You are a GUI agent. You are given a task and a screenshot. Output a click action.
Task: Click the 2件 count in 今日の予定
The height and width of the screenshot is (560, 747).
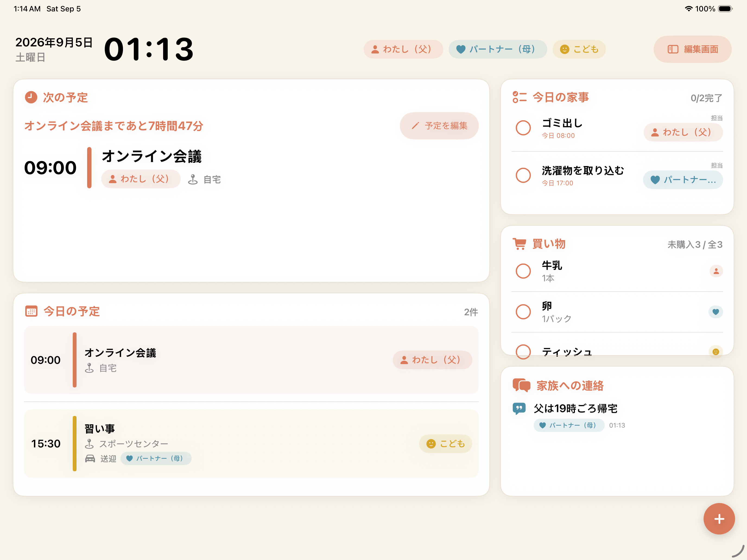pyautogui.click(x=471, y=312)
